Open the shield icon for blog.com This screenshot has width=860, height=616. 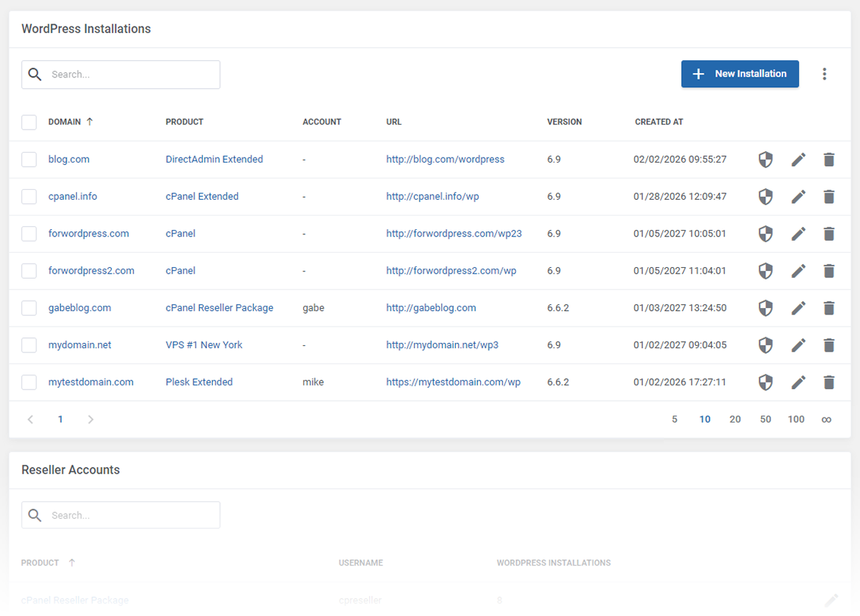[765, 160]
